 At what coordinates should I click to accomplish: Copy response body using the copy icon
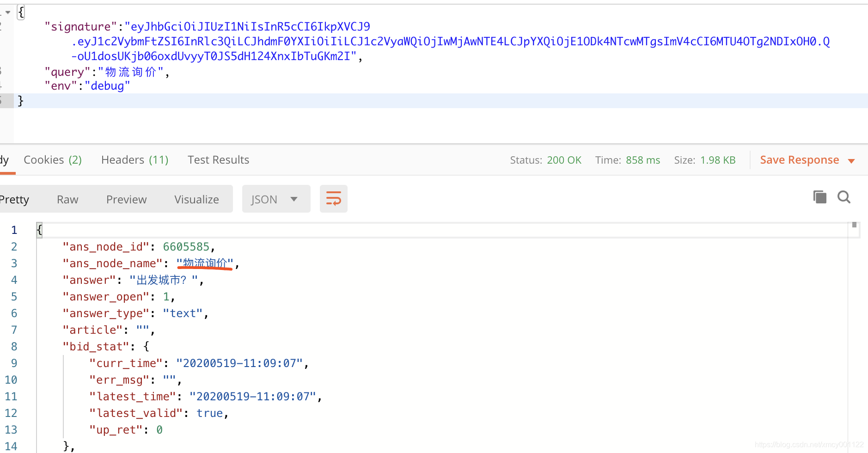[x=819, y=197]
